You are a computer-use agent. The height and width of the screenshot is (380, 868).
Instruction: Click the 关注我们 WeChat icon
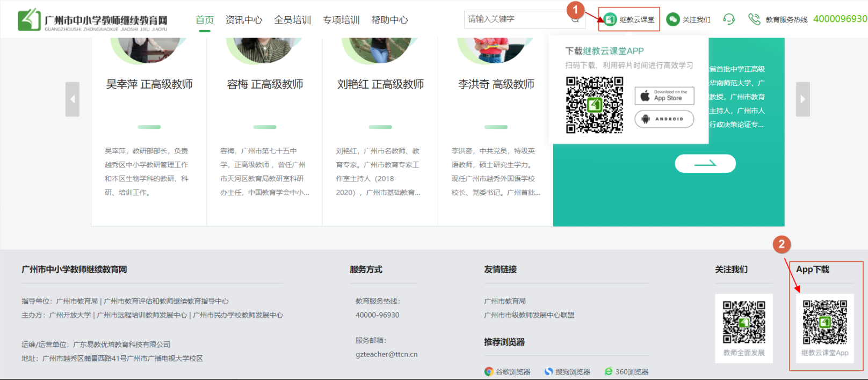point(673,19)
